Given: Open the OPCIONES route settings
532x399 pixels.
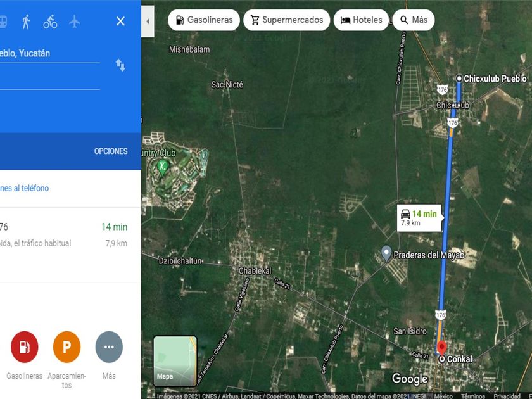Looking at the screenshot, I should click(x=111, y=151).
